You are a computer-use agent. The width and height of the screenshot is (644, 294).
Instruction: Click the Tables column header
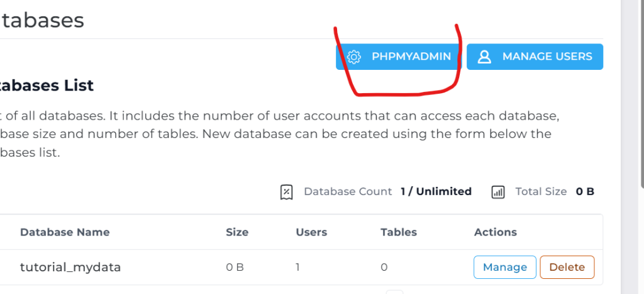(399, 232)
